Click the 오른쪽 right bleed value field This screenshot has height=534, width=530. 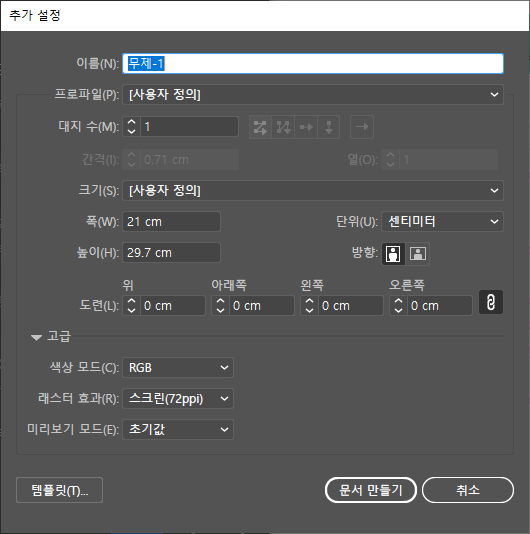(439, 305)
